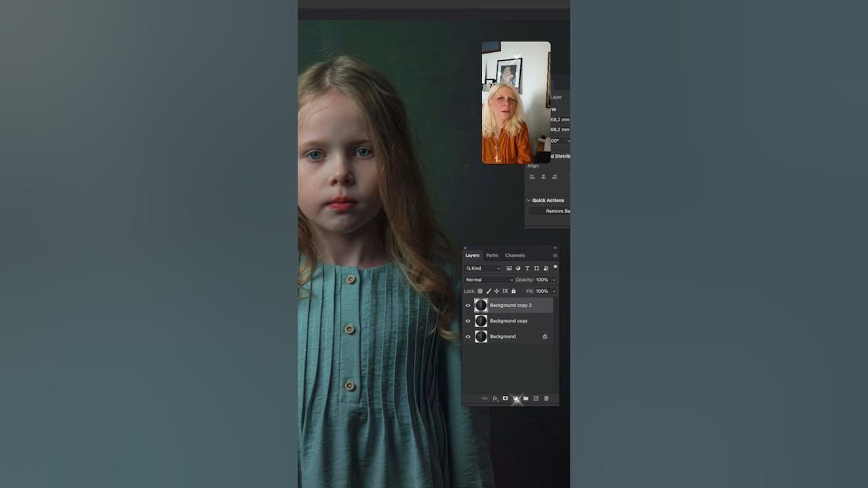Open the Opacity slider dropdown arrow
The image size is (868, 488).
[554, 280]
